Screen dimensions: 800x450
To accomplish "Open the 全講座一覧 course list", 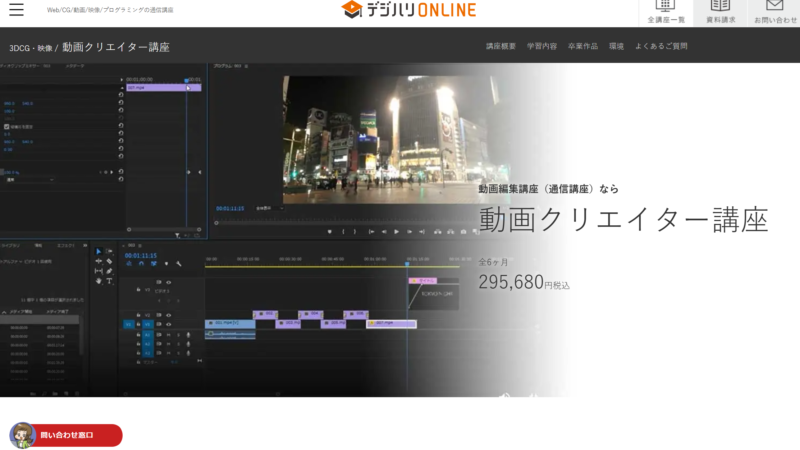I will tap(666, 12).
